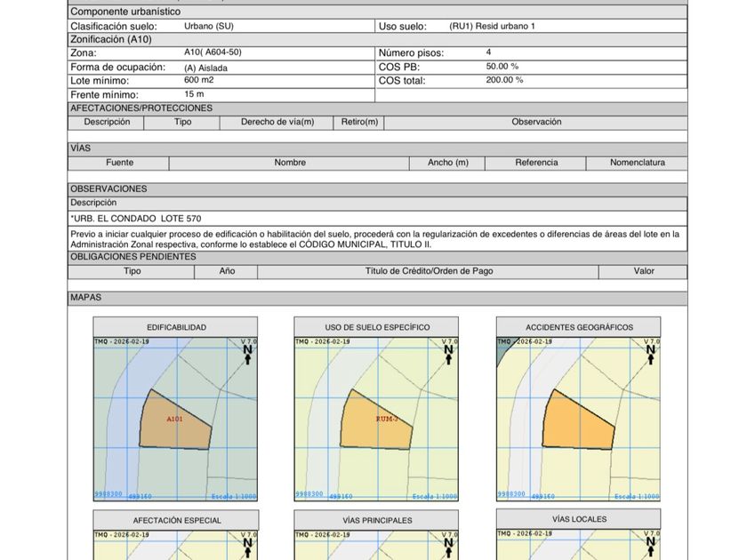
Task: Click the 'Observación' column header
Action: click(x=536, y=122)
